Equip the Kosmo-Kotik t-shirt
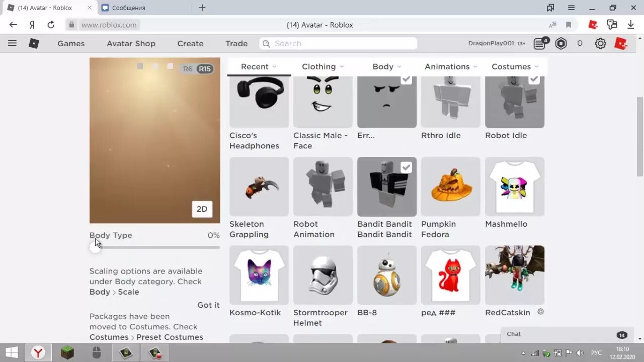This screenshot has width=644, height=362. click(x=259, y=275)
